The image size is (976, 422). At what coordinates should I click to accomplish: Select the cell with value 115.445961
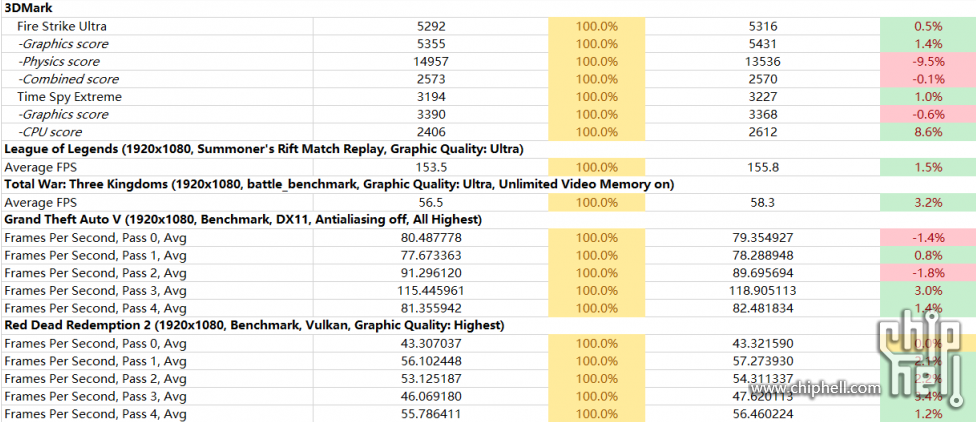pyautogui.click(x=431, y=291)
